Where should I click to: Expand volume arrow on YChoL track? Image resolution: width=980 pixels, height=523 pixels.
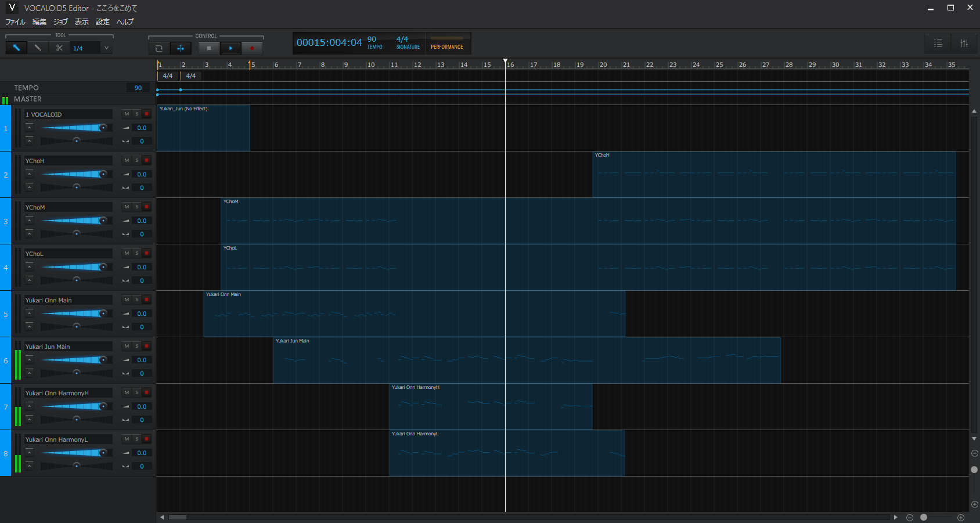(30, 266)
